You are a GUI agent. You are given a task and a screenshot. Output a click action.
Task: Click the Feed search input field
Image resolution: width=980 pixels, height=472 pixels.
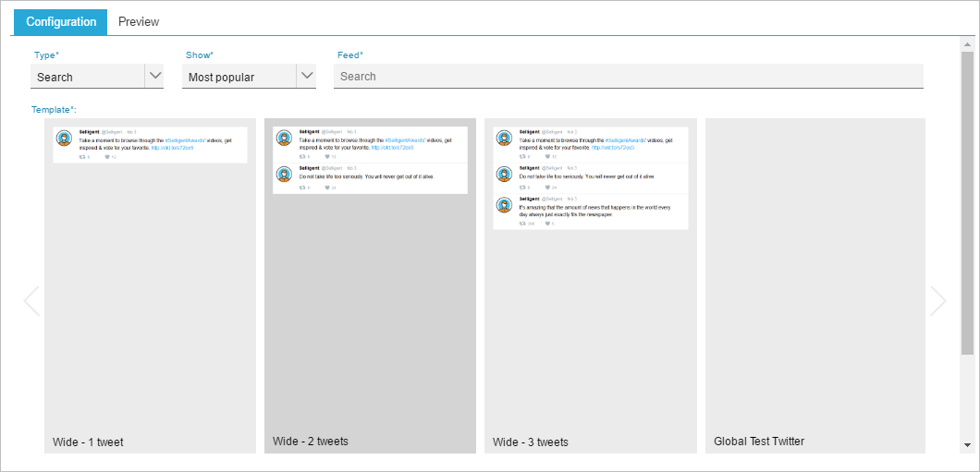click(629, 77)
